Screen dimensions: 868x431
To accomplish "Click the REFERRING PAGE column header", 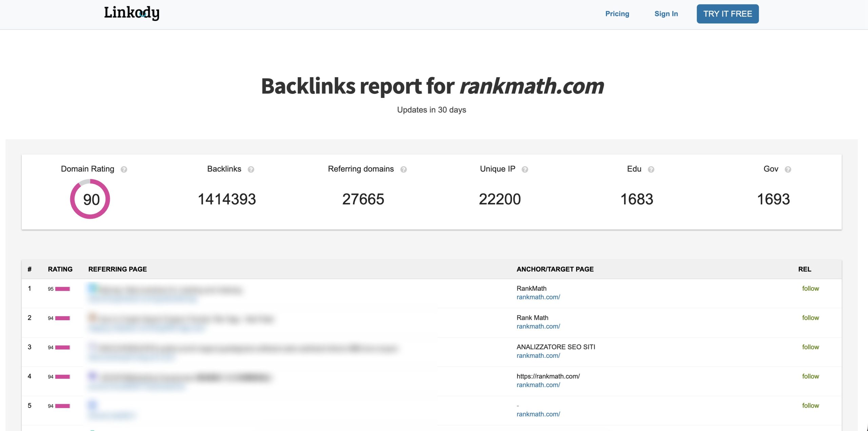I will tap(117, 269).
